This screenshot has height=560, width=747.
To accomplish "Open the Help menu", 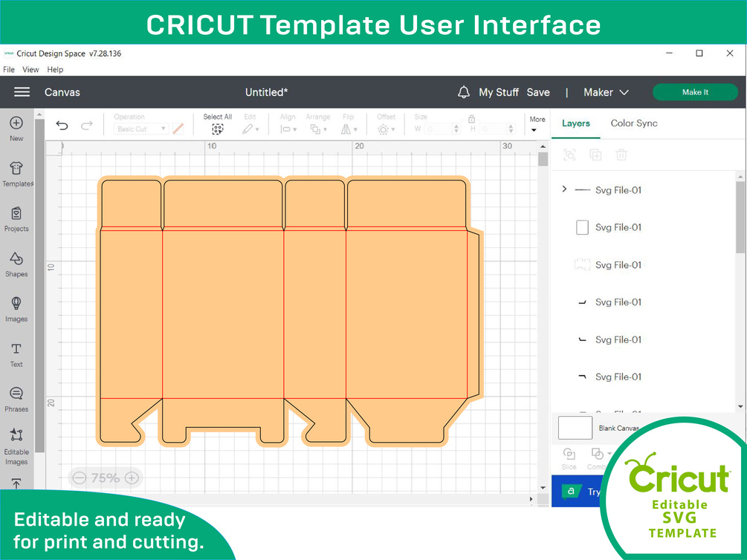I will click(55, 70).
